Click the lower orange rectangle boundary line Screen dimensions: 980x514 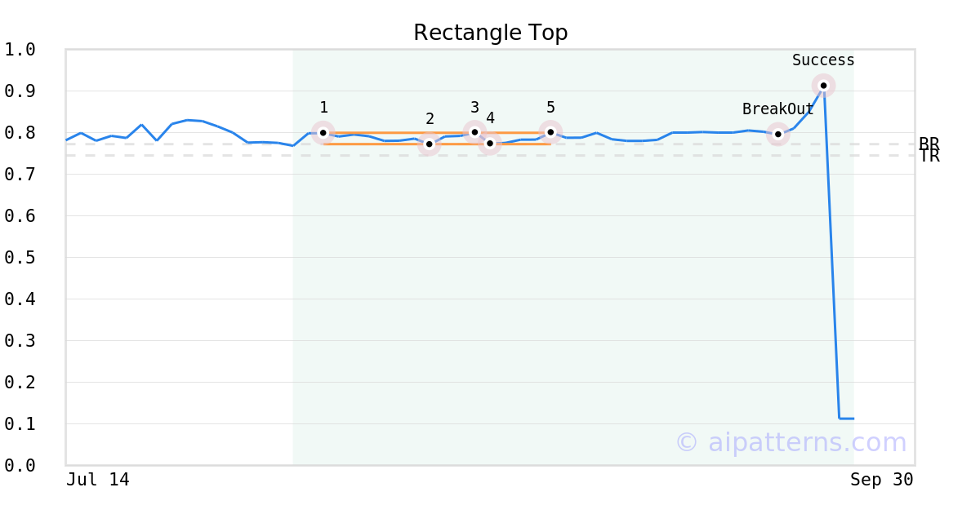point(376,144)
